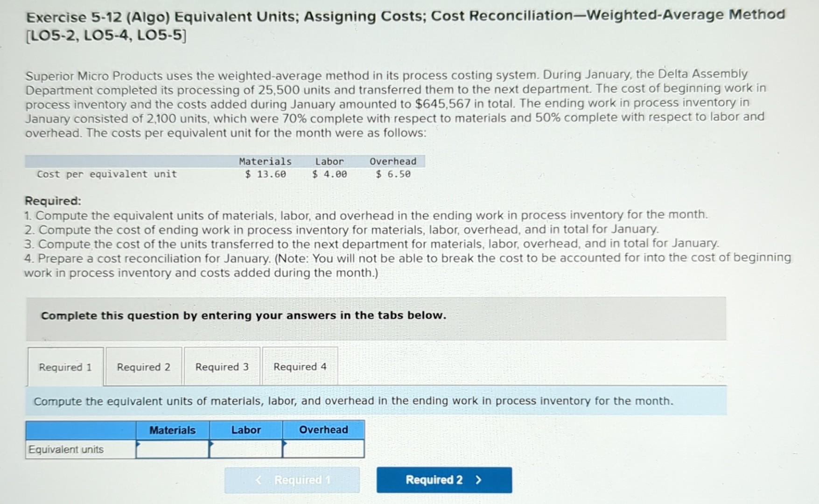This screenshot has height=504, width=819.
Task: Click the Labor equivalent units input cell
Action: point(246,449)
